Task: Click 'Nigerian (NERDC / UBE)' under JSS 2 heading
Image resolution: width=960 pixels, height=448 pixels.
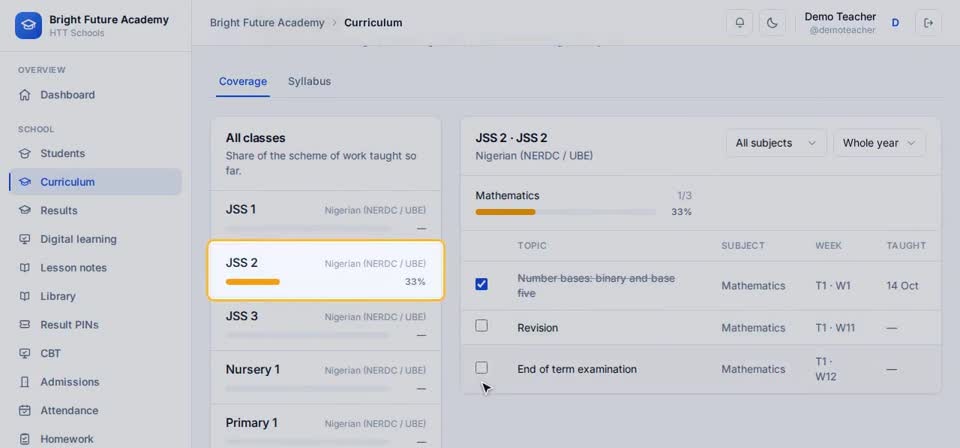Action: (534, 155)
